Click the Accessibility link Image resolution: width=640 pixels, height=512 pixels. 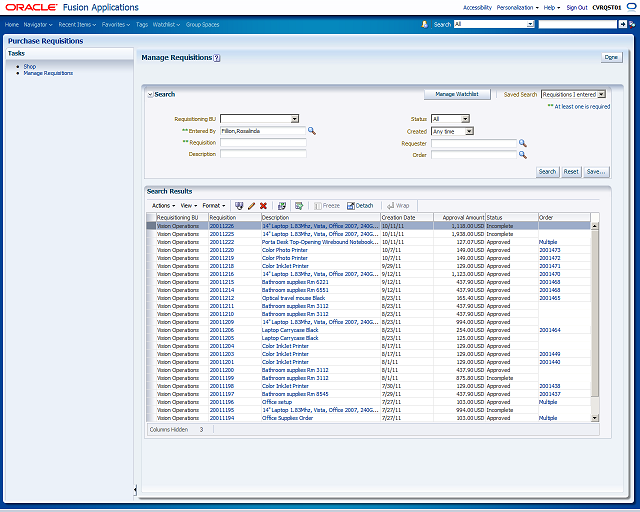477,7
